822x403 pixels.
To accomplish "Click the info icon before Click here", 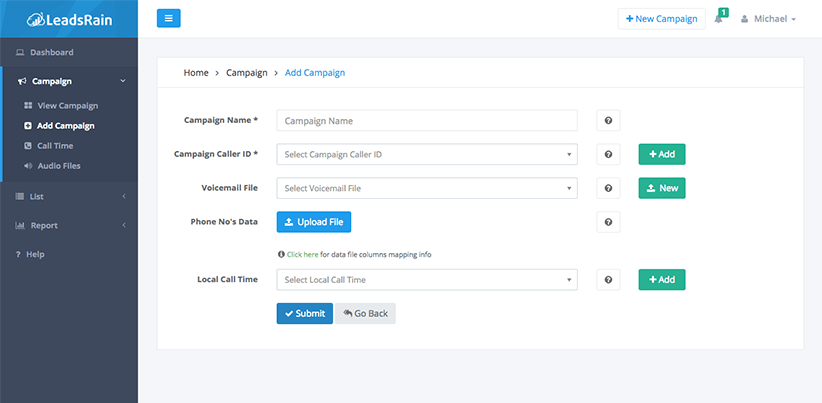I will 281,255.
